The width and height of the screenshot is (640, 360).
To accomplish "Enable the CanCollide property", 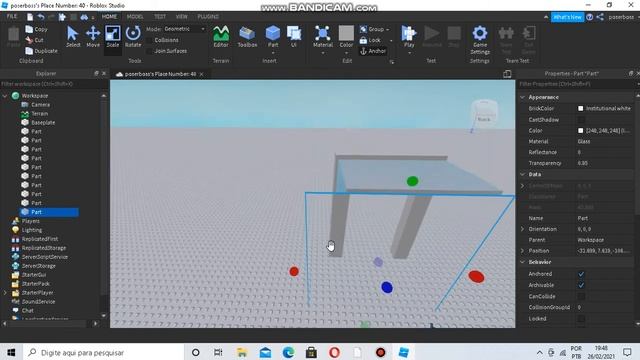I will coord(581,296).
